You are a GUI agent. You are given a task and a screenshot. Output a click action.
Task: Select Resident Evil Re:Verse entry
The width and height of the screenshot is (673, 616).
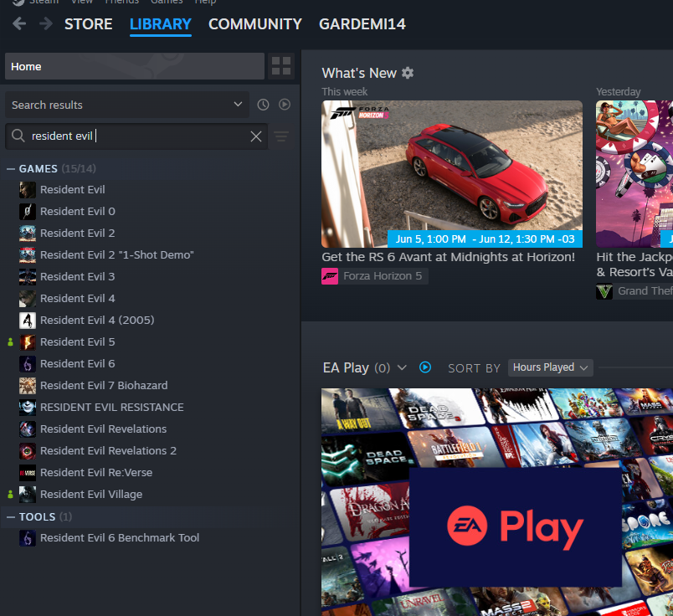click(x=96, y=473)
